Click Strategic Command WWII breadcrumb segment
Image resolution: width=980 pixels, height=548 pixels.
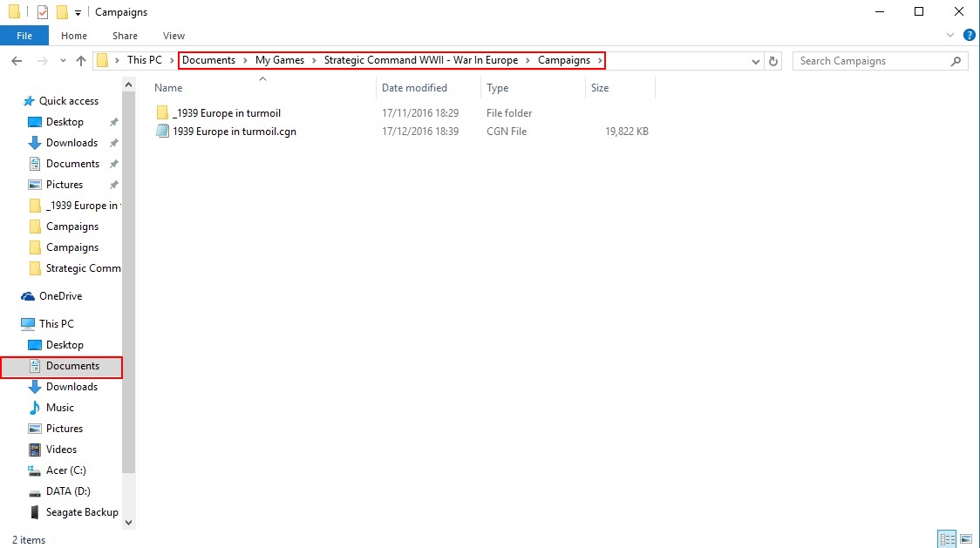(420, 60)
